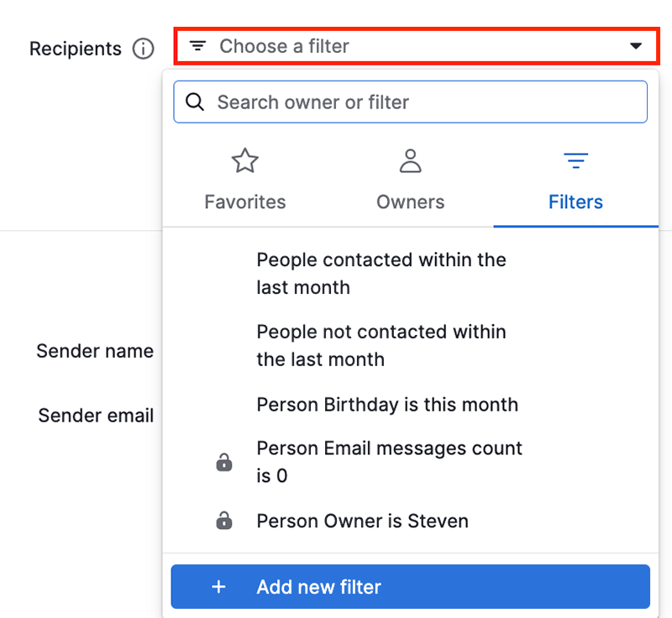Switch to the Owners tab
The height and width of the screenshot is (618, 672).
[410, 202]
